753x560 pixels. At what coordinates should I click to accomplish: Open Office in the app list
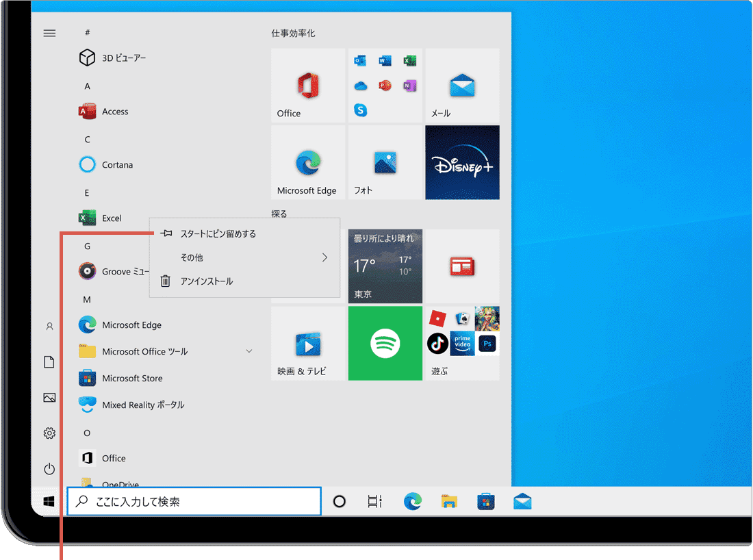102,458
